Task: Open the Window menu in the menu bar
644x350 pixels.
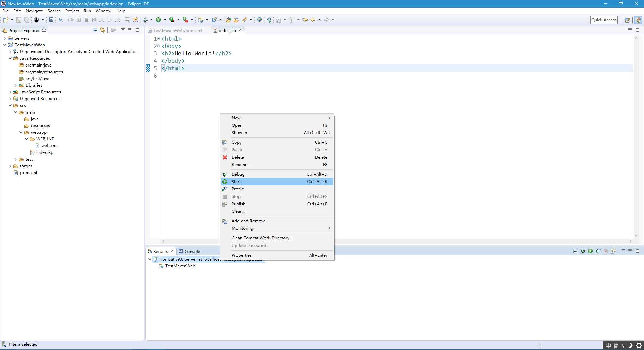Action: click(x=103, y=11)
